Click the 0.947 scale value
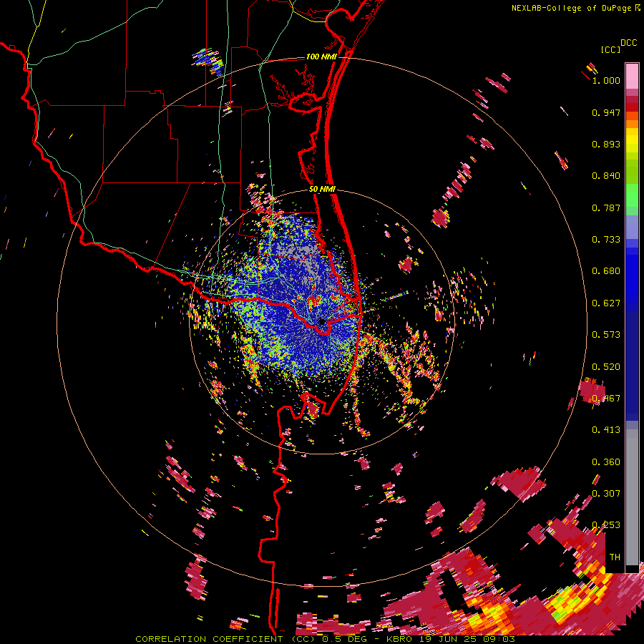The image size is (644, 644). coord(606,112)
